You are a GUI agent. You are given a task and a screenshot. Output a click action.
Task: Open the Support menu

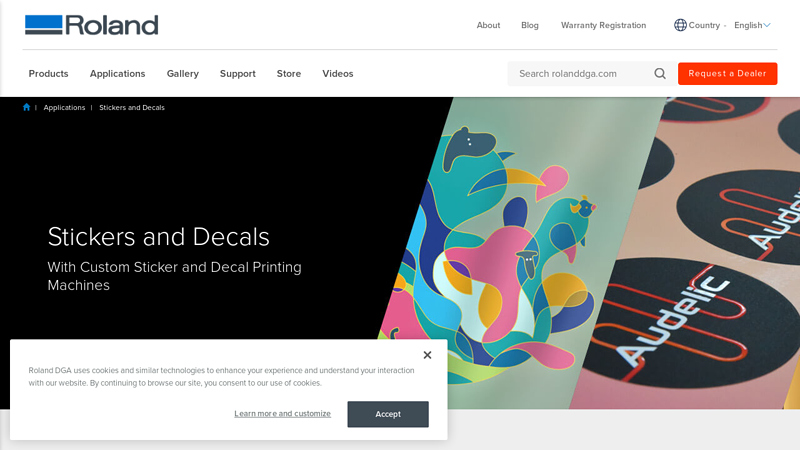[x=238, y=73]
